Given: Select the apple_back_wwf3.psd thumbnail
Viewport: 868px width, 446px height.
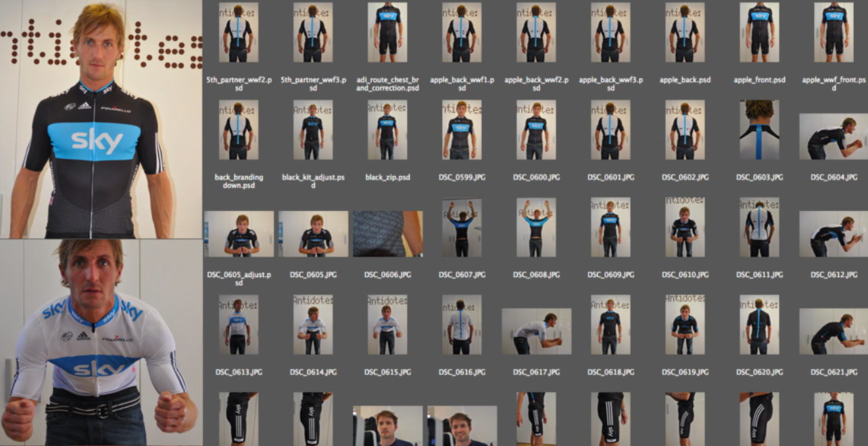Looking at the screenshot, I should pyautogui.click(x=610, y=32).
